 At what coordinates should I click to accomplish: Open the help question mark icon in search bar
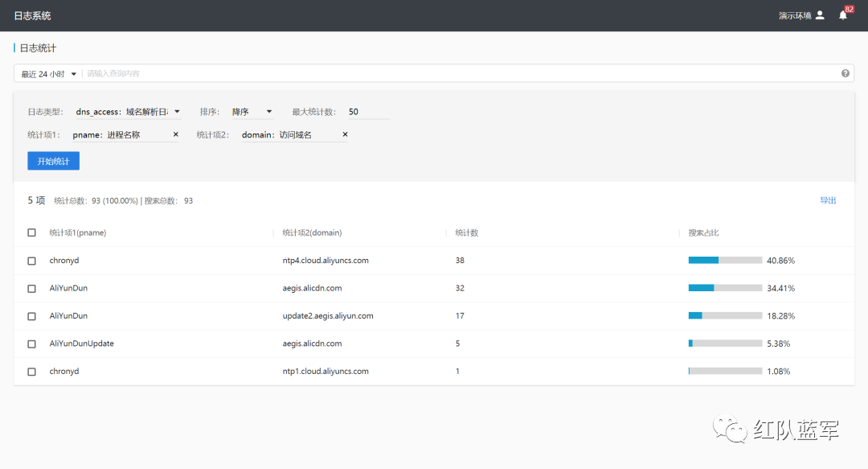[x=845, y=73]
